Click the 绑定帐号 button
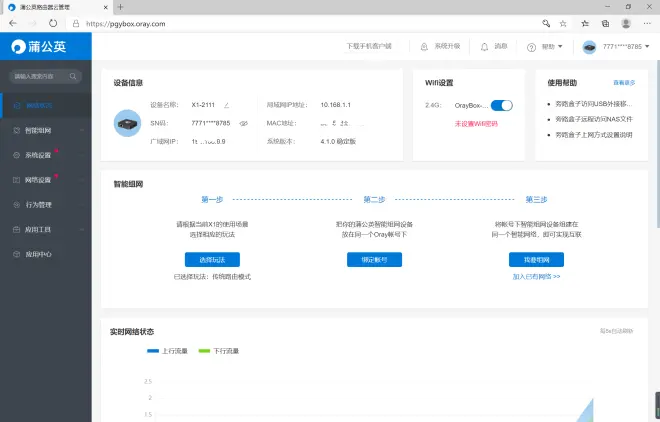This screenshot has height=422, width=660. click(x=374, y=260)
